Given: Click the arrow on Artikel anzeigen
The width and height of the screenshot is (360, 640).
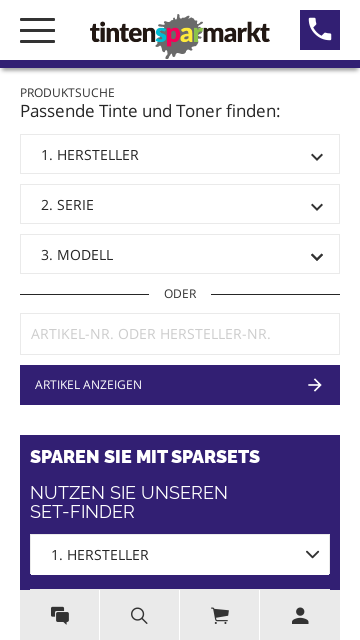Looking at the screenshot, I should [315, 385].
